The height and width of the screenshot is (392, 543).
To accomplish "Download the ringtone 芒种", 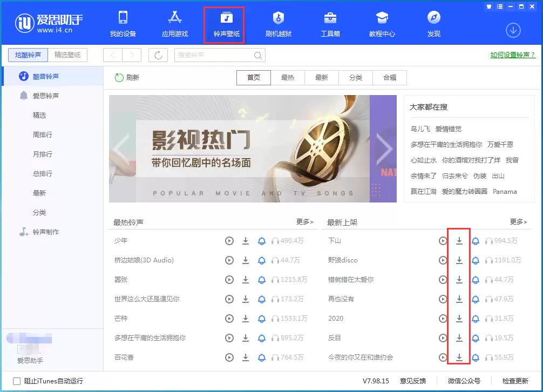I will [246, 318].
